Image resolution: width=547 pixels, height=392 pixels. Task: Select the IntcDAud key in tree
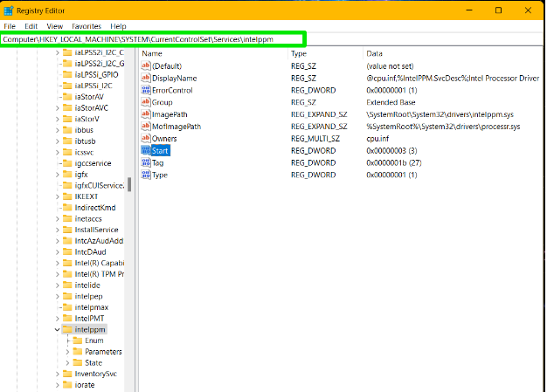click(90, 252)
